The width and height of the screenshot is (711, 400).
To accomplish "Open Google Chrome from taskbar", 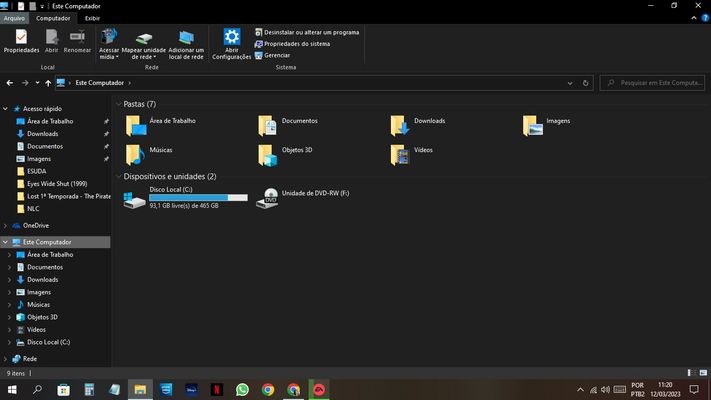I will tap(268, 390).
